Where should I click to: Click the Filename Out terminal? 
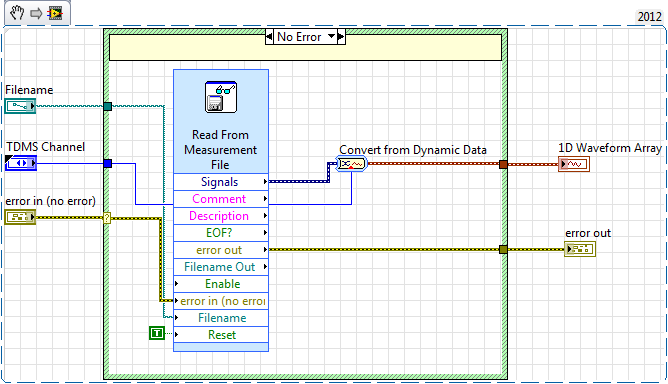[221, 267]
